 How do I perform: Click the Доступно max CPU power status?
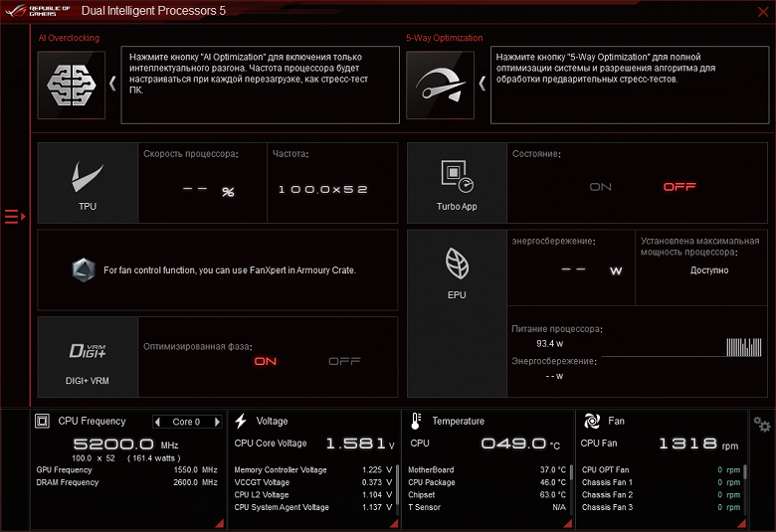point(709,270)
